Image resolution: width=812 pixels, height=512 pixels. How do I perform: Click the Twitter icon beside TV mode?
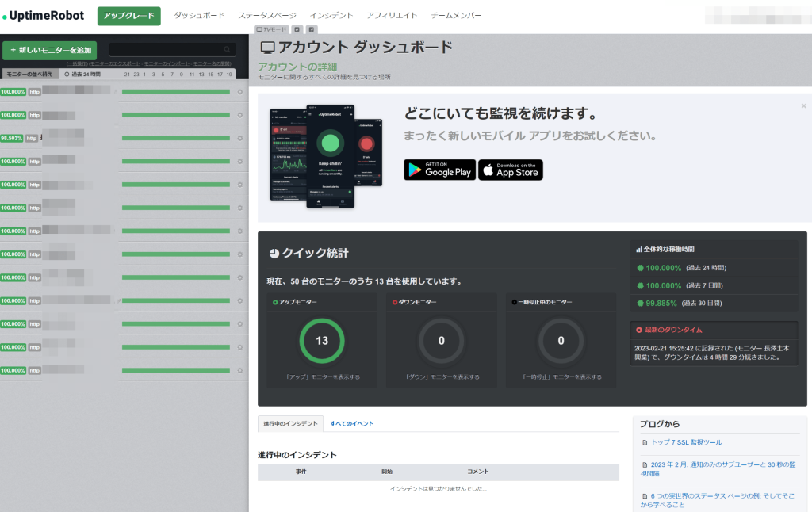[297, 29]
